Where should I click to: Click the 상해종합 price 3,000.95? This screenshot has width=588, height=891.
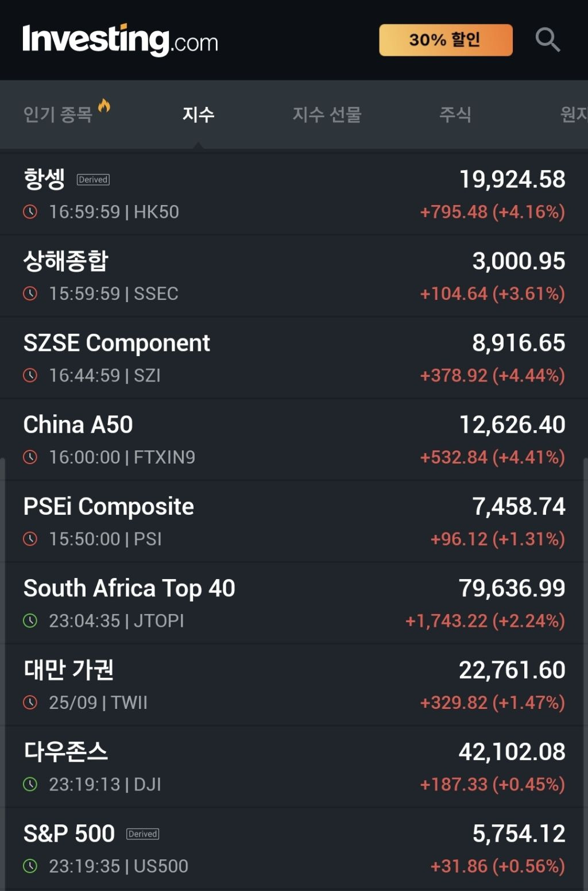(x=519, y=261)
